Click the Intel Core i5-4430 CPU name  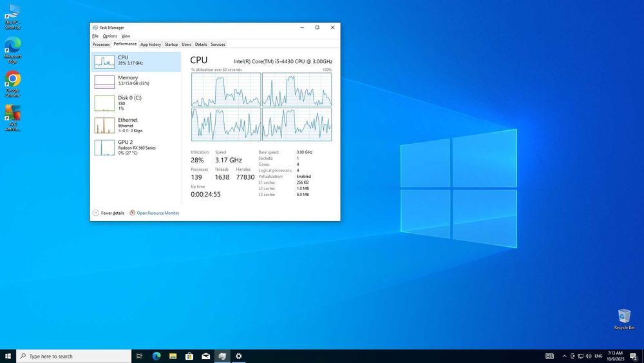[x=283, y=61]
